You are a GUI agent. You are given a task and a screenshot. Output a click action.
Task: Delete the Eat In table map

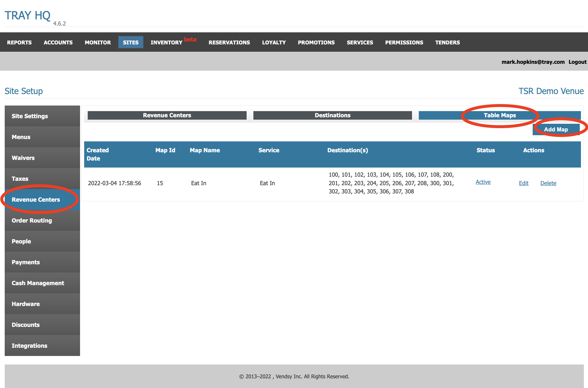pyautogui.click(x=548, y=183)
